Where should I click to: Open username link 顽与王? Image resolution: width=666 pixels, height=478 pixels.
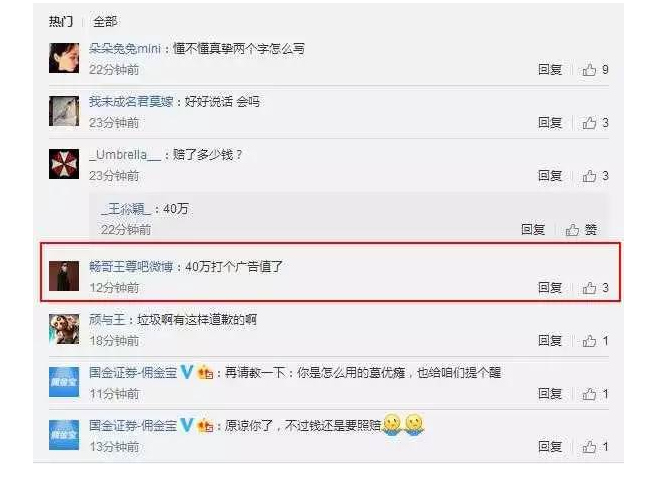107,319
